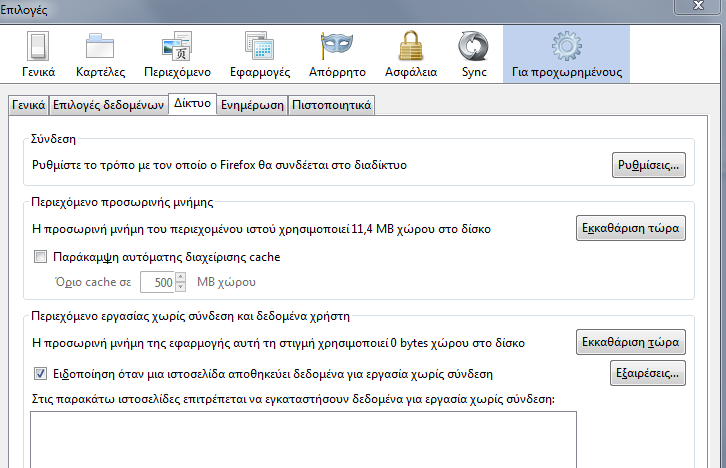Open connection Ρυθμίσεις... button
The image size is (726, 468).
coord(649,165)
